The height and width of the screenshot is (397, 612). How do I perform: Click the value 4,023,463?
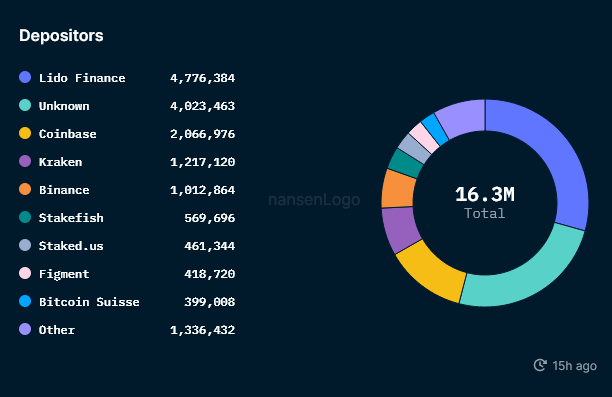pos(203,106)
